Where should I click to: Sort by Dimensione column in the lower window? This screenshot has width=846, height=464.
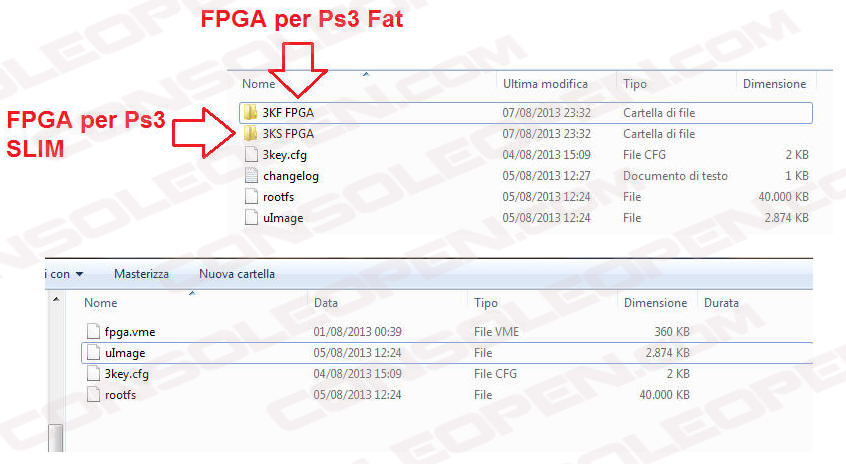point(656,303)
